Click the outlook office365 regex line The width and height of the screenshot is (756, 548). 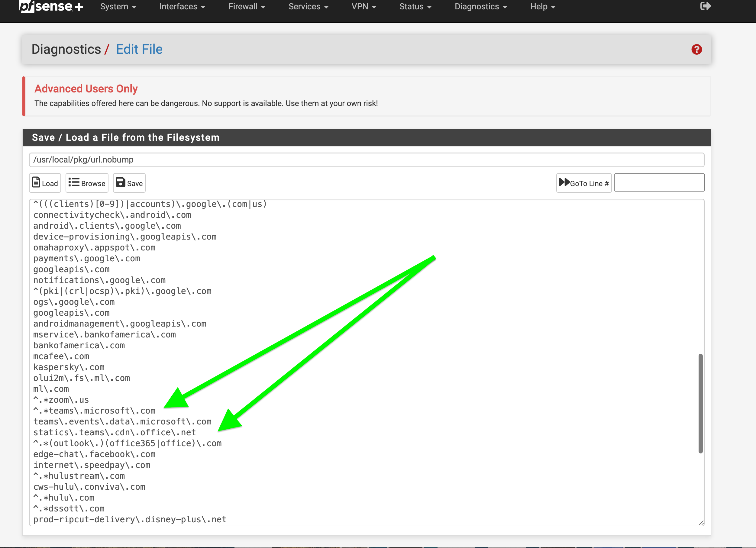[x=127, y=444]
